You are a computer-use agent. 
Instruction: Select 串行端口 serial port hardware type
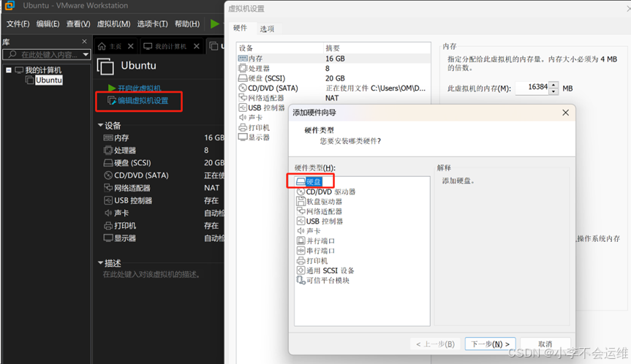[x=316, y=251]
